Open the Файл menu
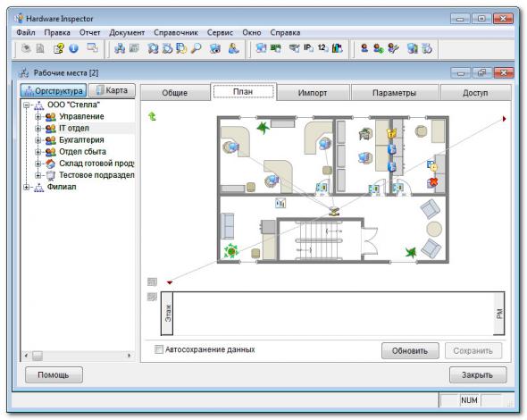The height and width of the screenshot is (420, 527). 26,33
